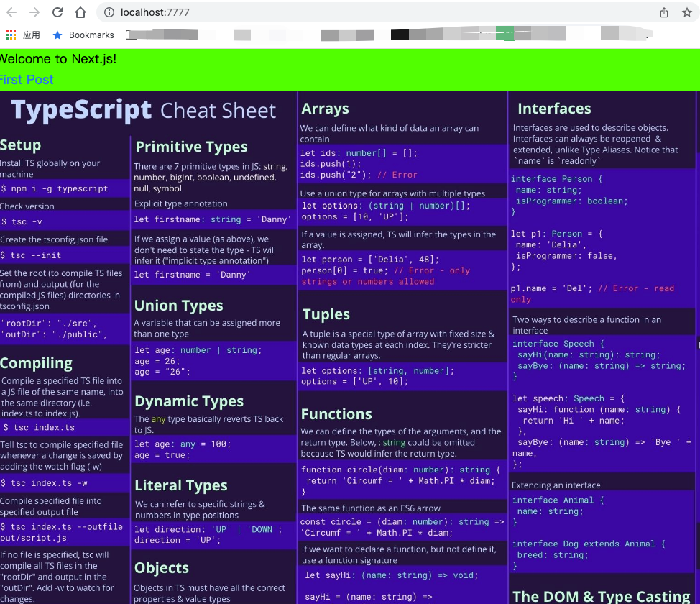Click "let firstname: string = 'Danny'" code

pyautogui.click(x=213, y=219)
